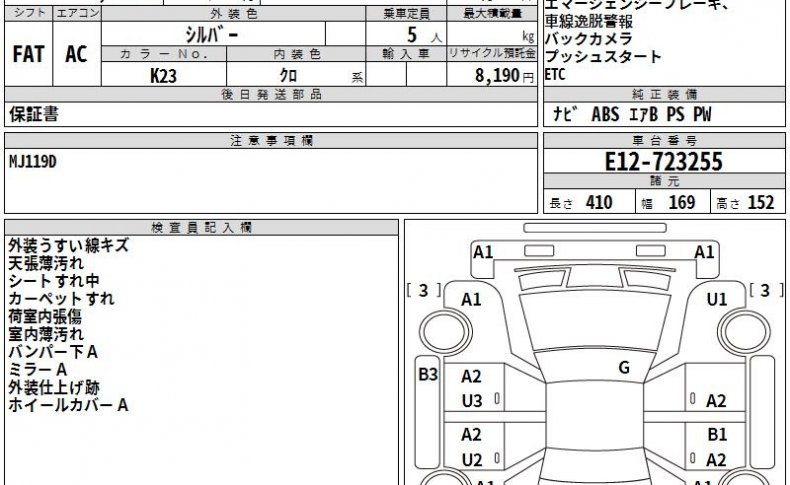This screenshot has width=790, height=485.
Task: Click the interior color value "クロ"
Action: click(x=288, y=76)
